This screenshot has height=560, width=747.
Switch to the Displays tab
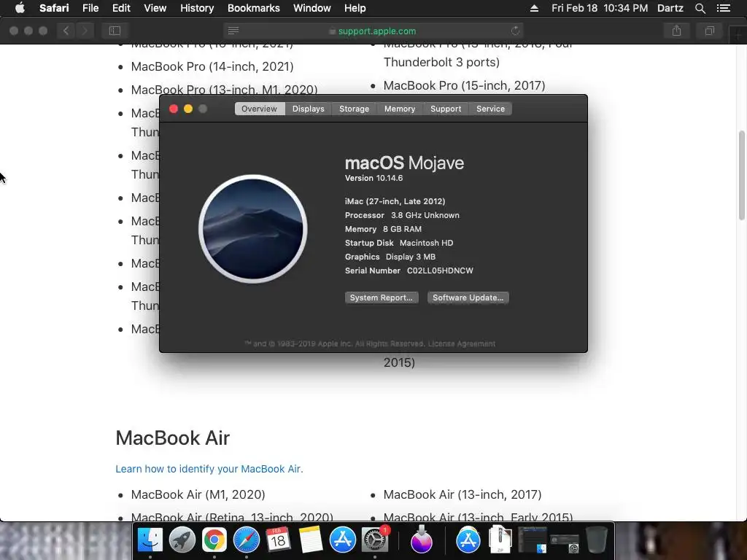click(x=309, y=109)
